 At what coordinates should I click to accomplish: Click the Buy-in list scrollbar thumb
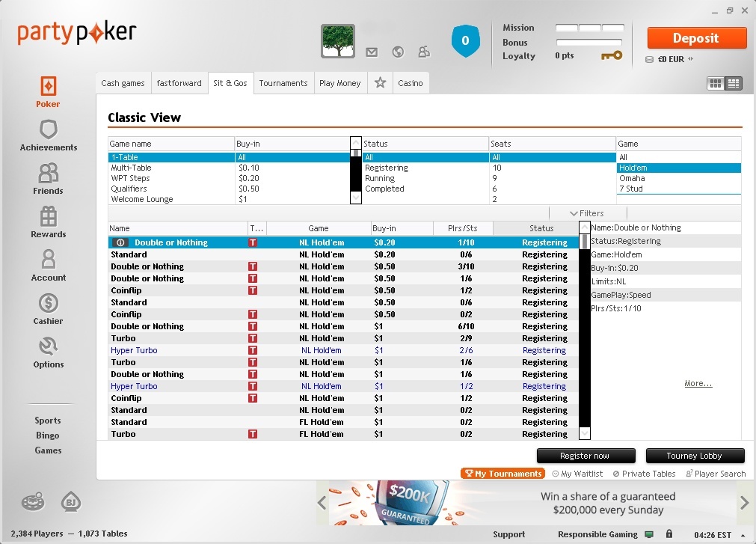pos(356,153)
